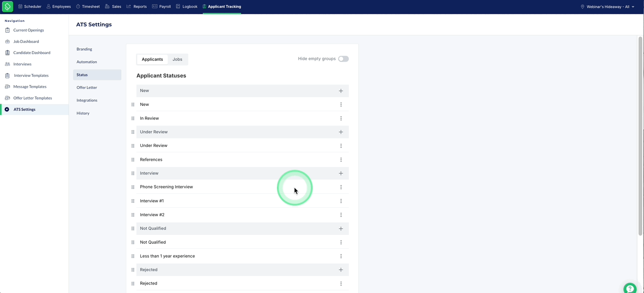The height and width of the screenshot is (293, 644).
Task: Open Payroll in top navigation
Action: 161,7
